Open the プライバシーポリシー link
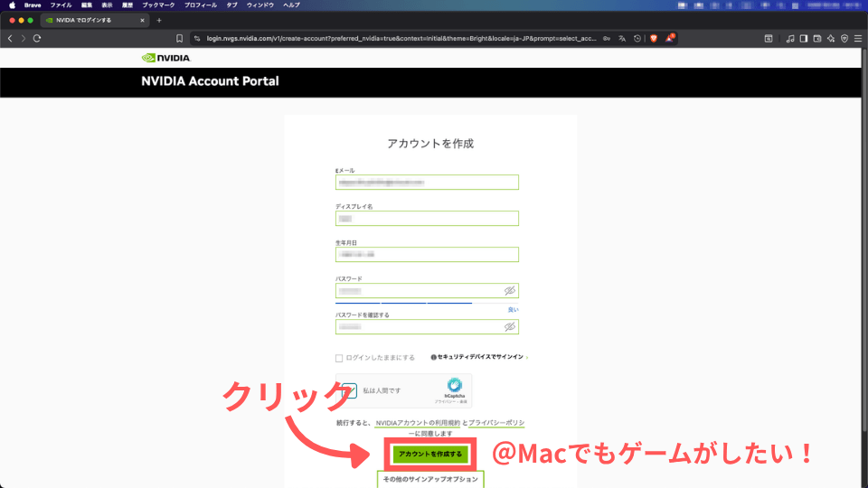This screenshot has width=868, height=488. 495,423
